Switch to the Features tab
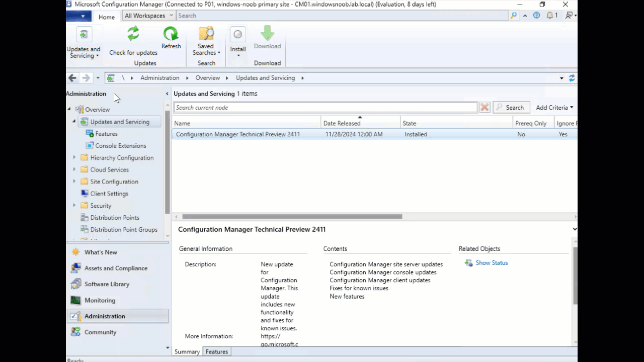Image resolution: width=644 pixels, height=362 pixels. (x=216, y=352)
